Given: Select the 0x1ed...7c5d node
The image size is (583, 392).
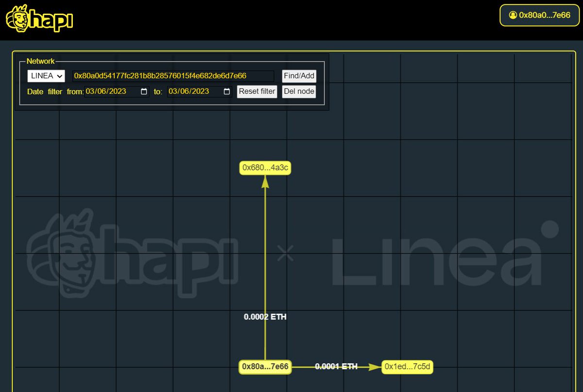Looking at the screenshot, I should (407, 367).
